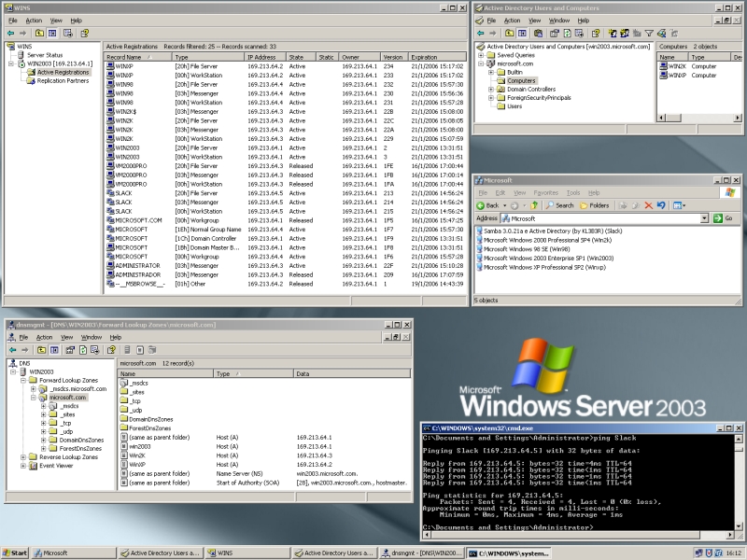747x560 pixels.
Task: Expand the ForeignSecurityPrincipals node
Action: pos(491,98)
